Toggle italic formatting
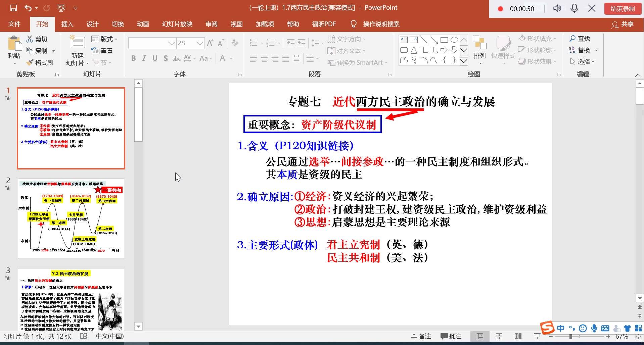Viewport: 644px width, 345px height. [144, 58]
